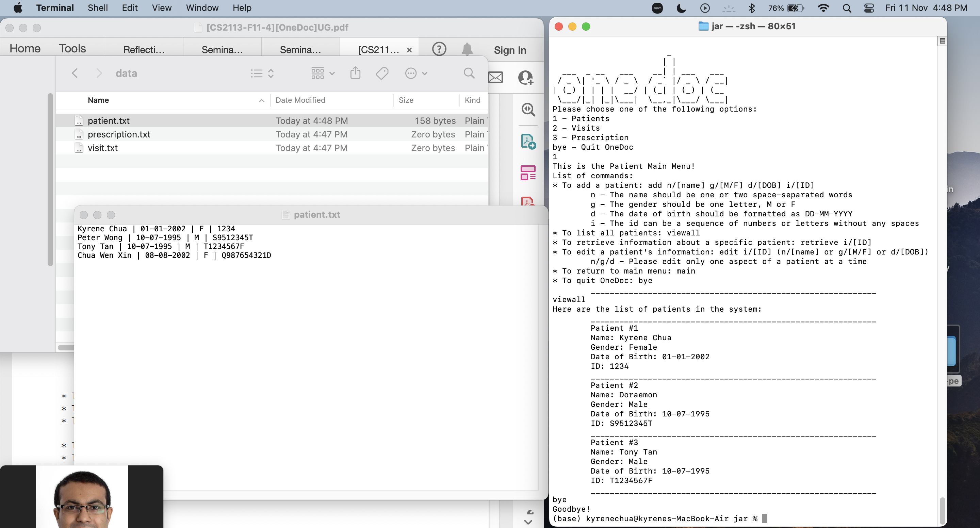Click the Acrobat help question mark icon

[x=439, y=49]
